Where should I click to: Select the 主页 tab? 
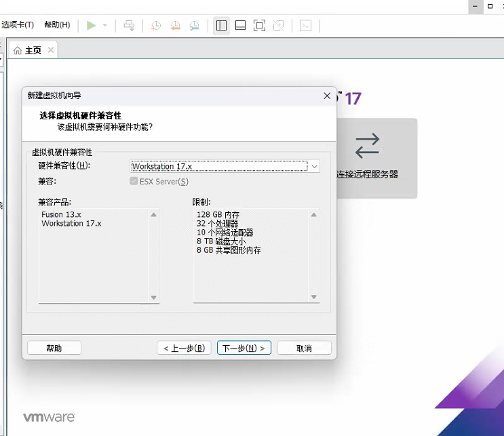(33, 50)
